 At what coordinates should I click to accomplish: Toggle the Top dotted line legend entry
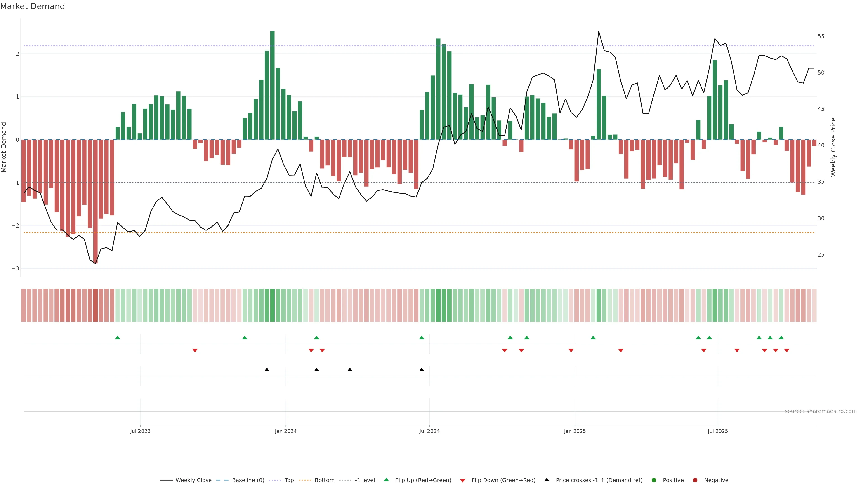(289, 480)
